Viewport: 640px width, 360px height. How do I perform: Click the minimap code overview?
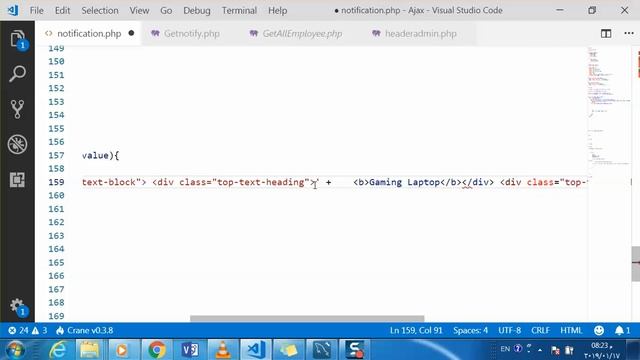[x=609, y=106]
